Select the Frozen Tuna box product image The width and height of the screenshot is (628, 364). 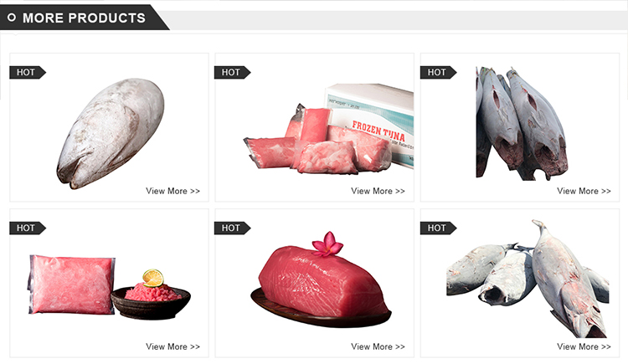pyautogui.click(x=328, y=129)
